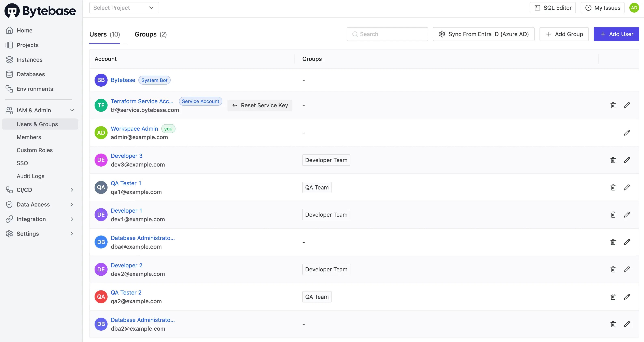Image resolution: width=644 pixels, height=342 pixels.
Task: Open the AD profile avatar at top right
Action: (x=634, y=8)
